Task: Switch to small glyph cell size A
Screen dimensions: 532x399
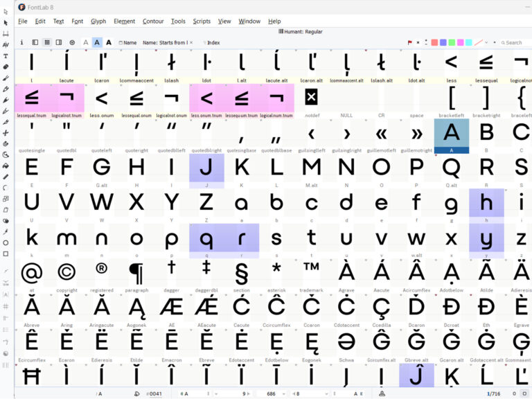Action: click(x=86, y=42)
